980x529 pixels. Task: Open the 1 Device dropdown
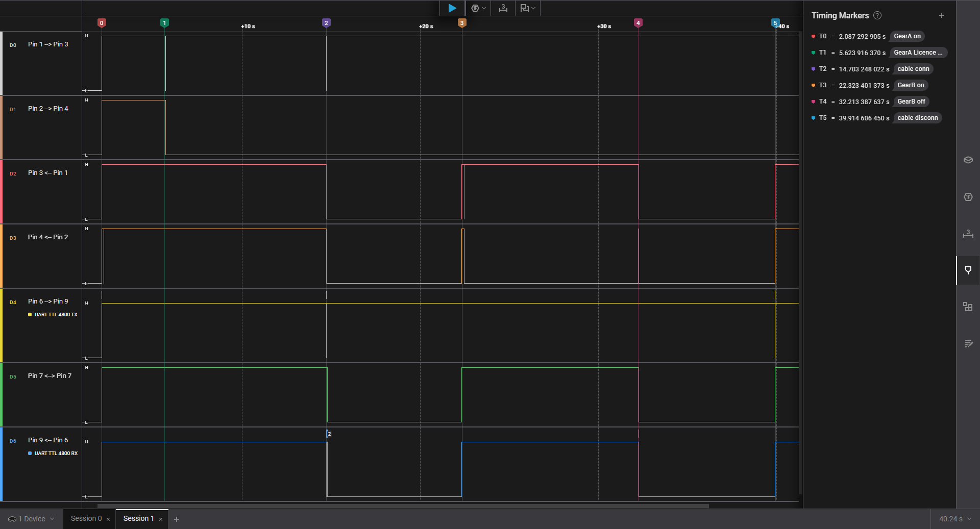point(31,519)
